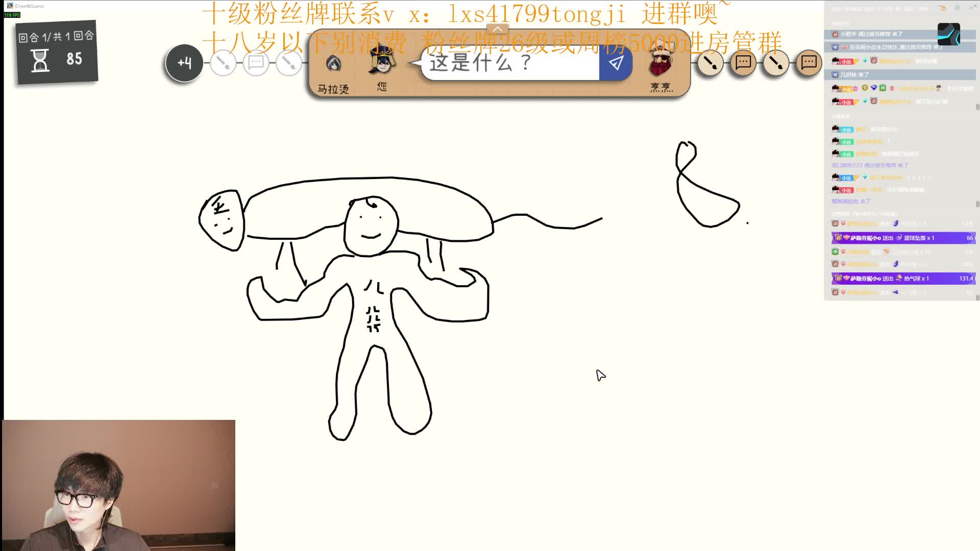
Task: Click the 孔世秋 来了 entry notice
Action: (x=855, y=74)
